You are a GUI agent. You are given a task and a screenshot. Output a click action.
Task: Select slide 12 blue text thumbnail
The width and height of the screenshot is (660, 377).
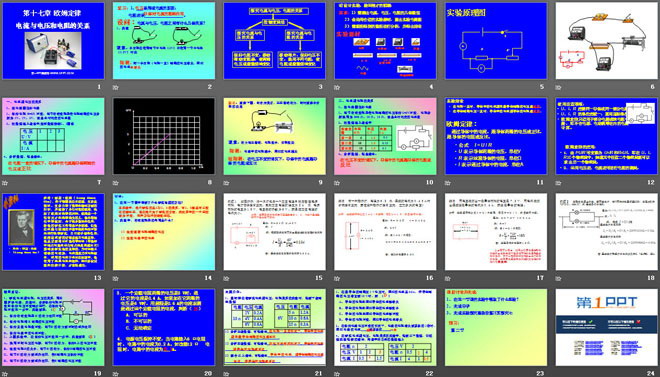point(607,136)
